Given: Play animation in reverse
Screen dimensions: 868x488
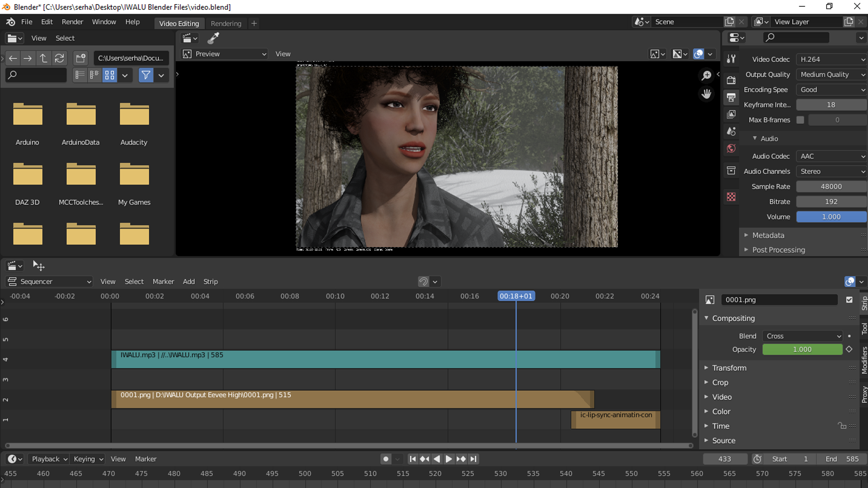Looking at the screenshot, I should tap(437, 459).
